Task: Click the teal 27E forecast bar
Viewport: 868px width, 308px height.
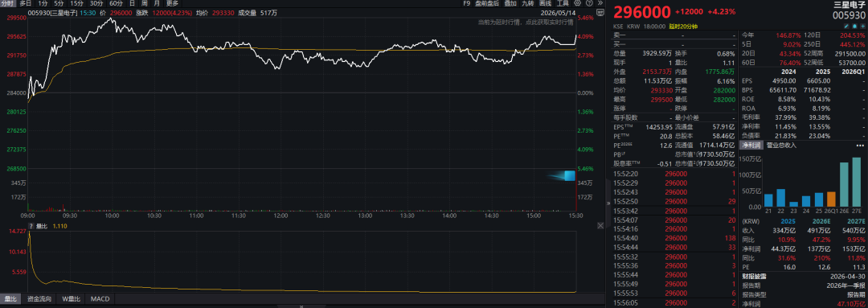Action: pyautogui.click(x=857, y=182)
